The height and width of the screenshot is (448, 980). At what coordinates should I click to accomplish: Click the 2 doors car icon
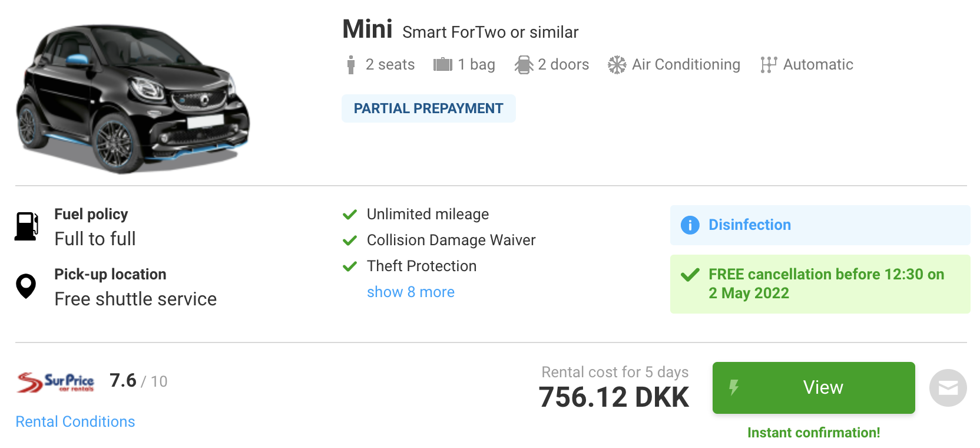pyautogui.click(x=524, y=65)
